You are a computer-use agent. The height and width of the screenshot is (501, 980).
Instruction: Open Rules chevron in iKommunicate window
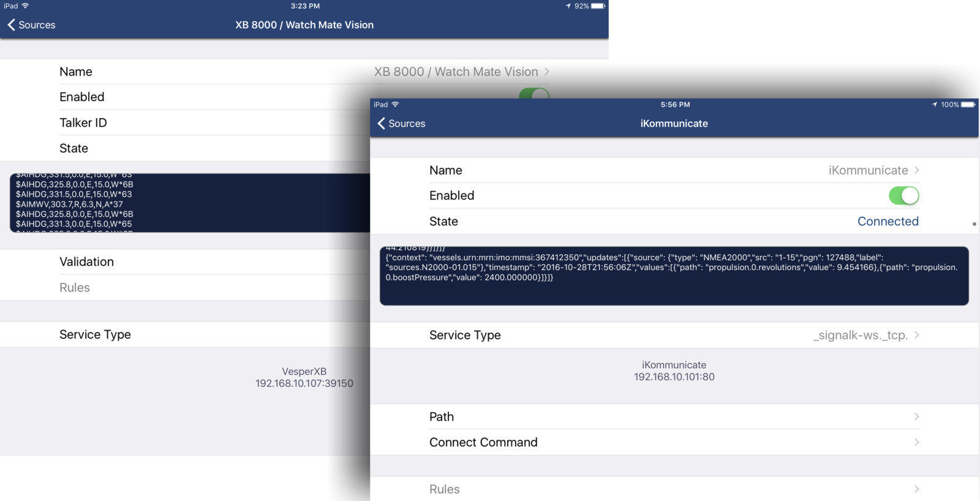coord(916,489)
